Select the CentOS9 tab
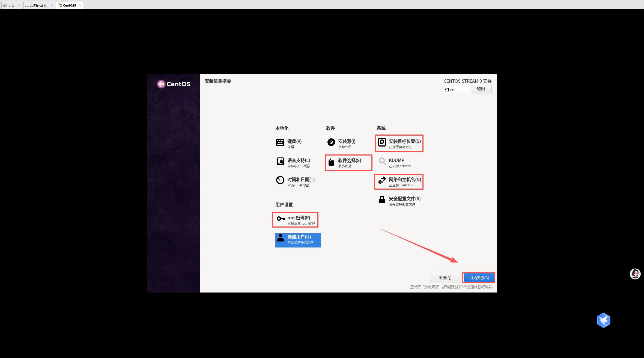Viewport: 644px width, 358px height. pos(70,5)
